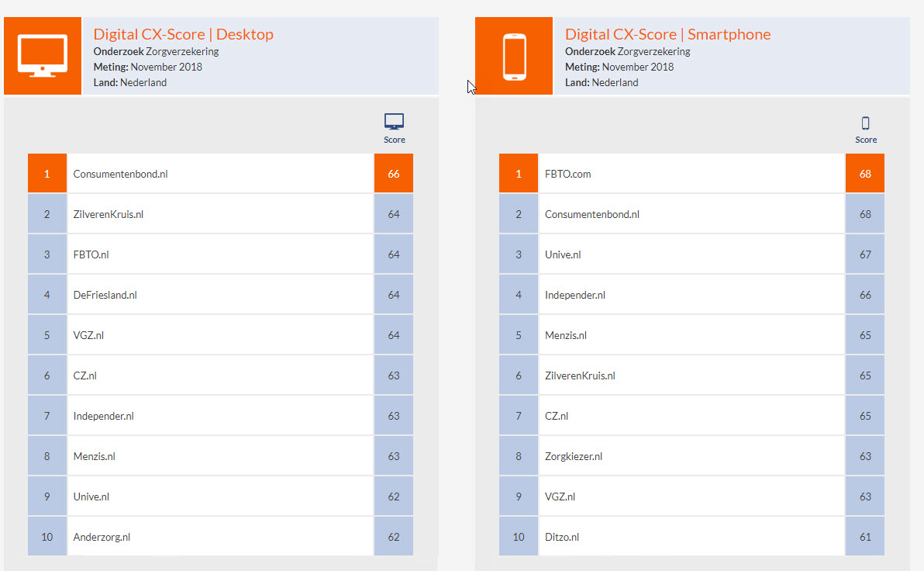Click the 'Score' label in the Desktop table

pos(395,140)
